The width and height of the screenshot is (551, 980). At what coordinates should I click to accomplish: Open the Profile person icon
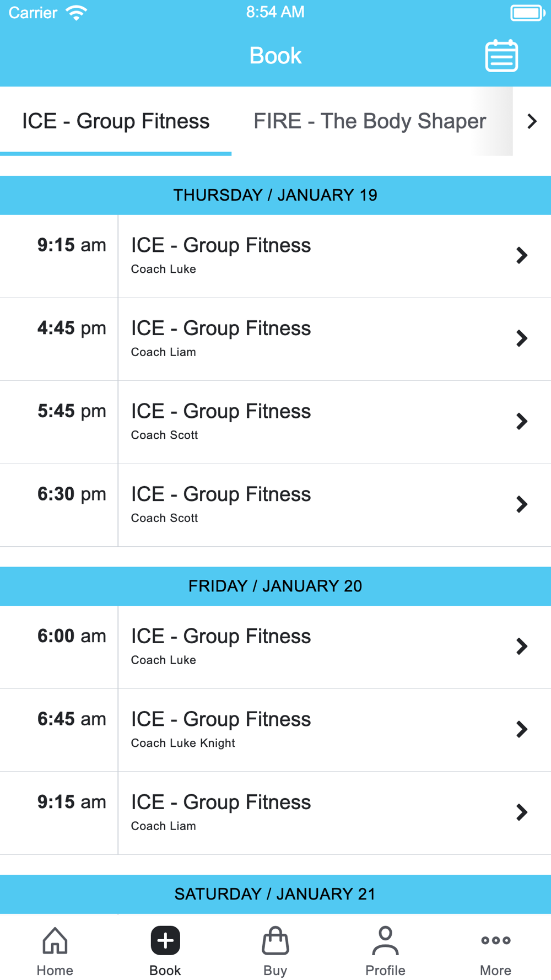point(385,940)
